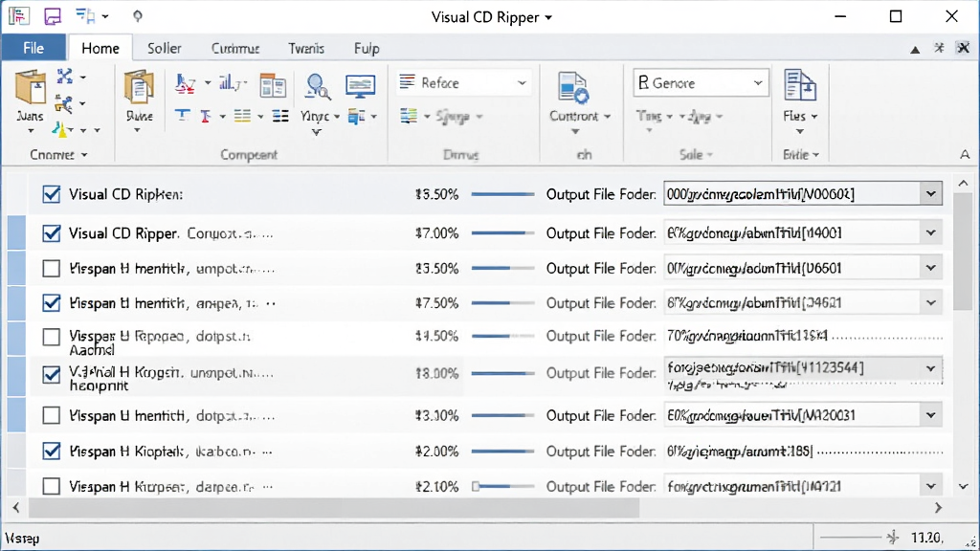Image resolution: width=980 pixels, height=551 pixels.
Task: Uncheck the 'Visual CD Ripken:' row checkbox
Action: click(x=52, y=194)
